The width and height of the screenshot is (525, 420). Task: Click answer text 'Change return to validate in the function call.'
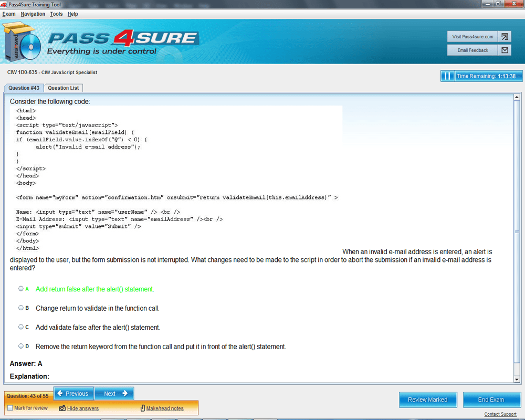[98, 308]
